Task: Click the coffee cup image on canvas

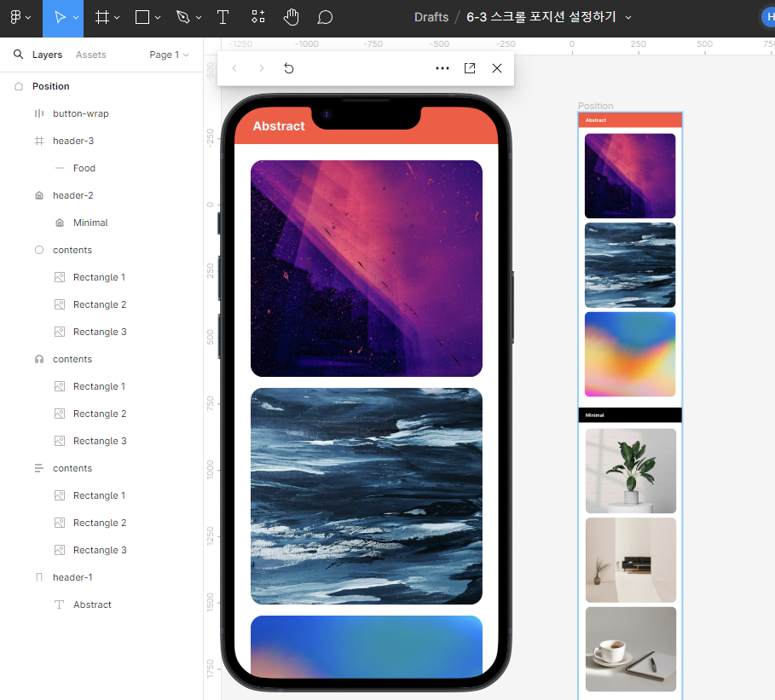Action: 631,649
